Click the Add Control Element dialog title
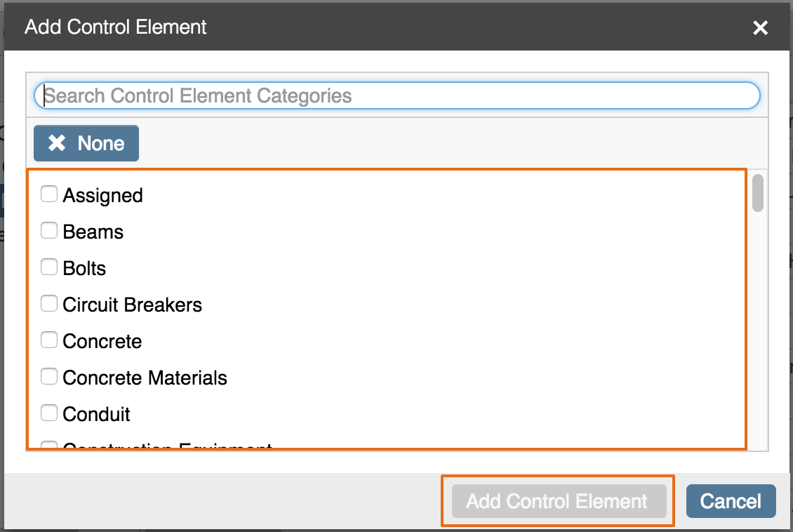This screenshot has width=793, height=532. (x=115, y=27)
